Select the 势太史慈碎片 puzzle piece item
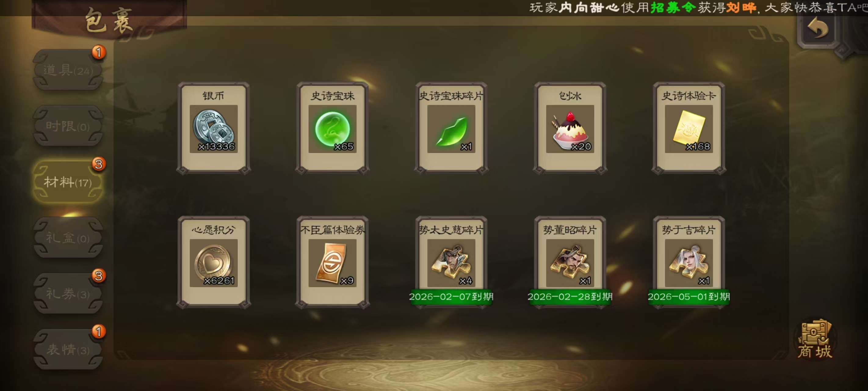 tap(451, 262)
